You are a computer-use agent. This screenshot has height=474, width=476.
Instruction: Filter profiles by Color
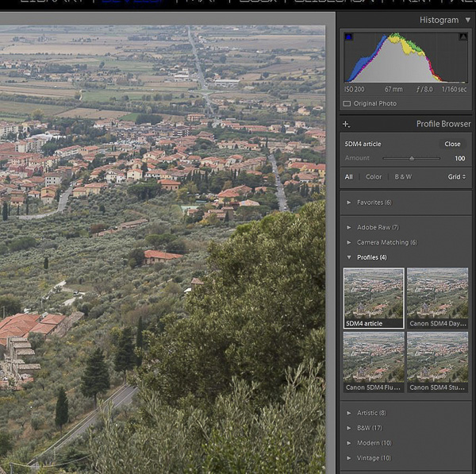tap(374, 177)
